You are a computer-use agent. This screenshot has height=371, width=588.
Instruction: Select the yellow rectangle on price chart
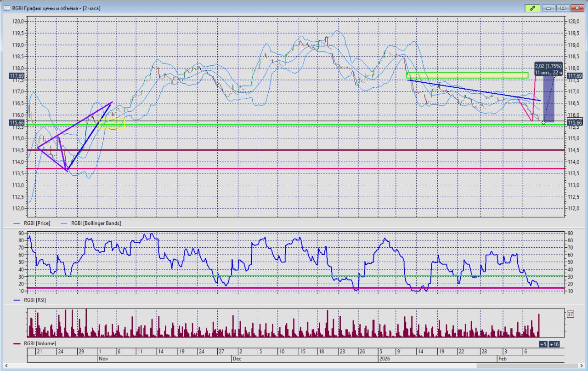[x=112, y=123]
